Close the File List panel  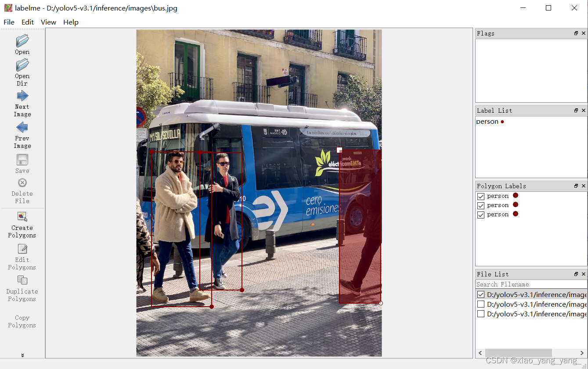[584, 274]
